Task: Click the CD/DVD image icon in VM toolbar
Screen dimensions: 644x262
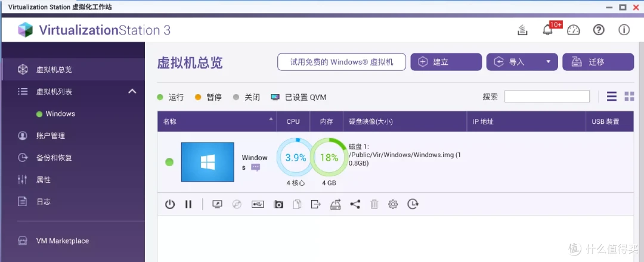Action: pos(237,204)
